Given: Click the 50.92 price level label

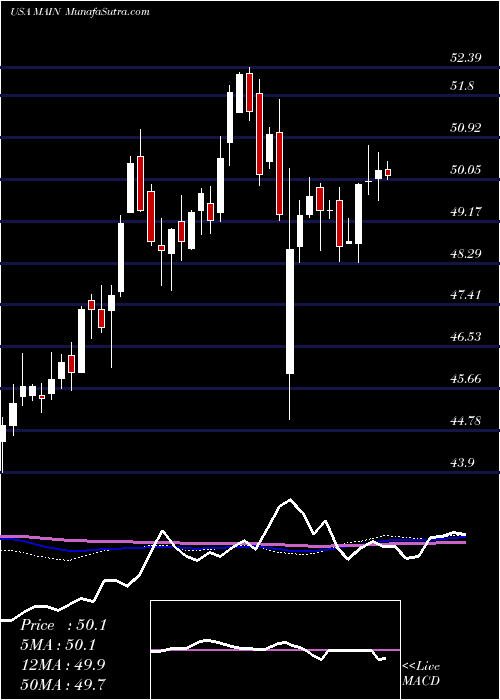Looking at the screenshot, I should pos(467,128).
